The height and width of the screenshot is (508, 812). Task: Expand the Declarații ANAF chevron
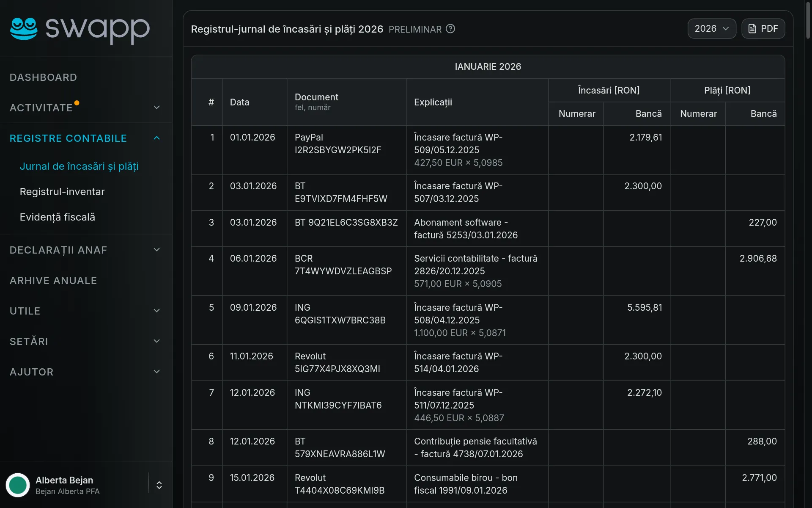[x=156, y=250]
